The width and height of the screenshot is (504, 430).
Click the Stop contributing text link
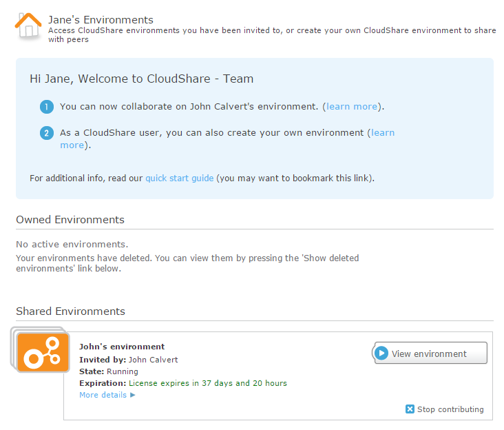tap(450, 409)
